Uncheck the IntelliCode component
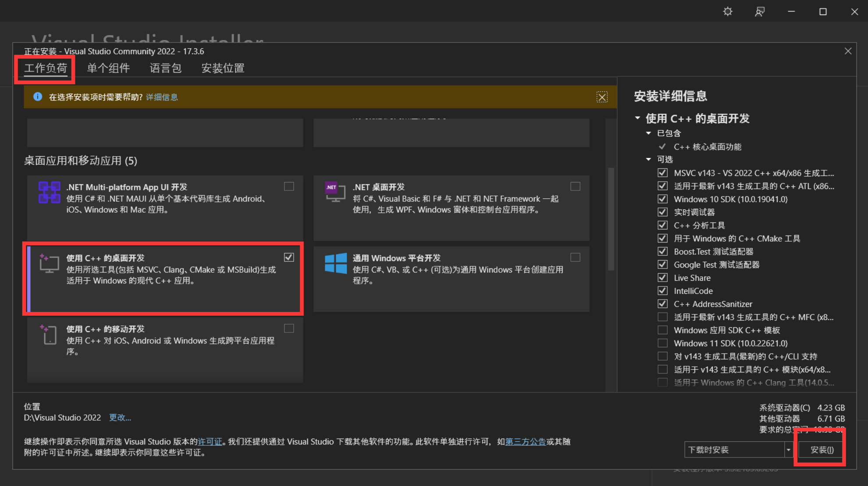The width and height of the screenshot is (868, 486). click(x=662, y=291)
